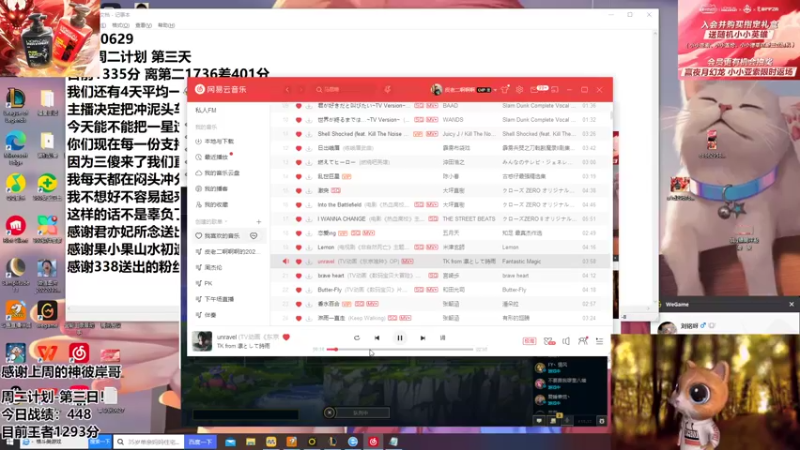This screenshot has height=450, width=800.
Task: Unlike the Lemon song heart
Action: click(298, 247)
